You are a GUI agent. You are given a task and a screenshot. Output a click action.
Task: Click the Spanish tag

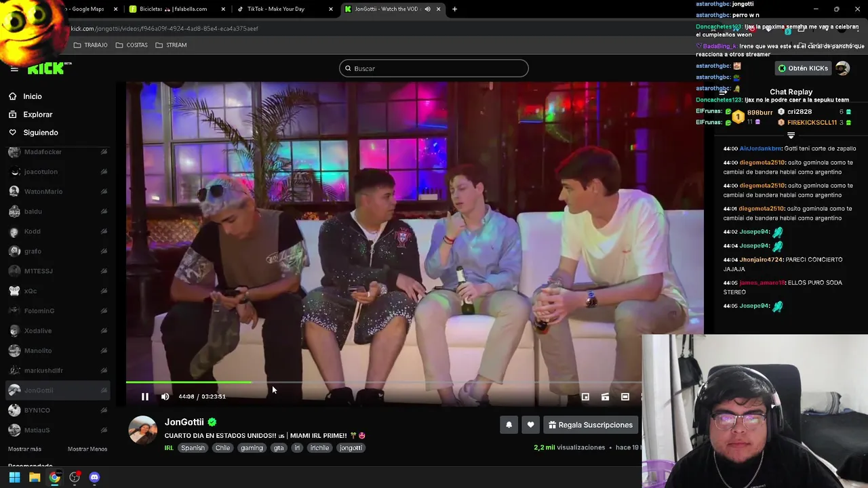click(x=193, y=448)
